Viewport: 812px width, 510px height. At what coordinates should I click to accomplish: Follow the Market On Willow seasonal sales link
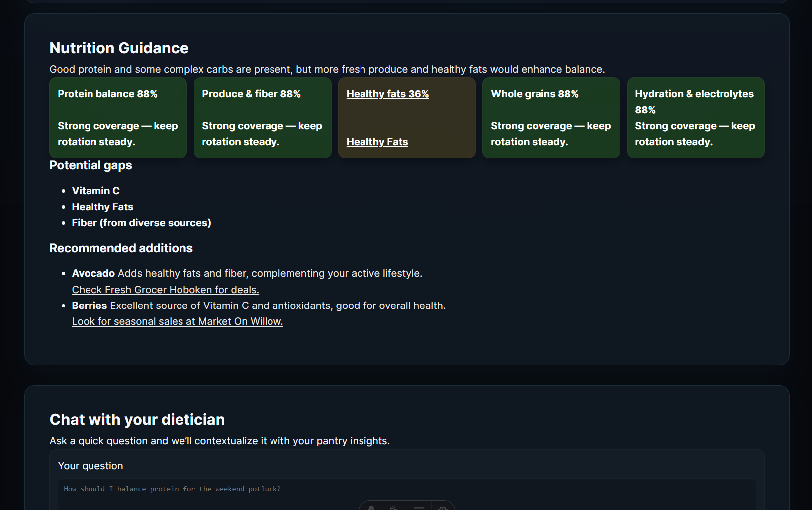click(x=178, y=321)
